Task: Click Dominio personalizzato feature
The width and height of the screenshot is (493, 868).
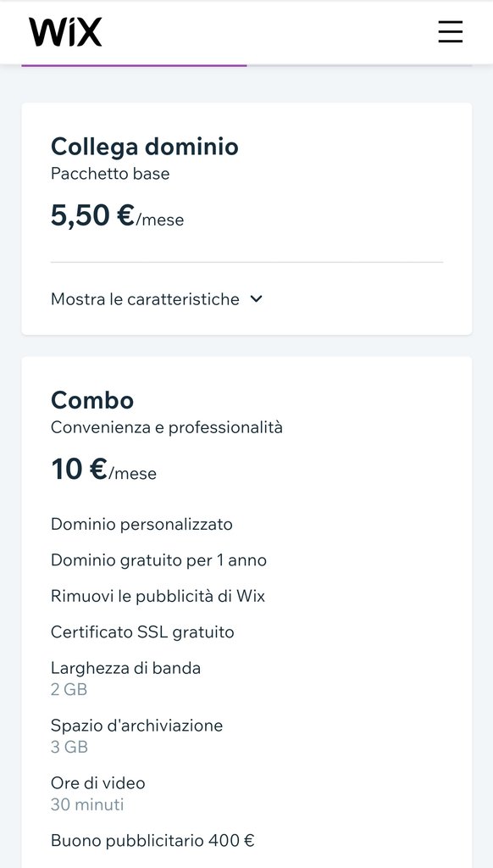Action: pos(141,524)
